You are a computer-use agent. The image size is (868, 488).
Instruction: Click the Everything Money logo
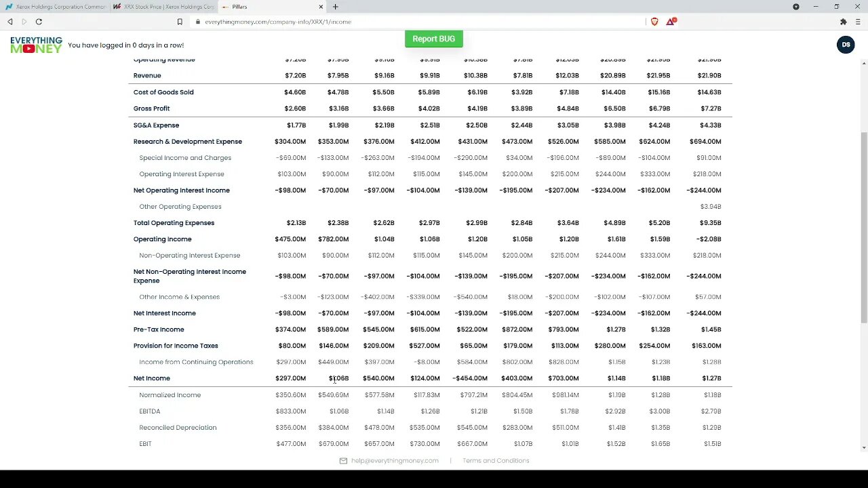click(36, 45)
